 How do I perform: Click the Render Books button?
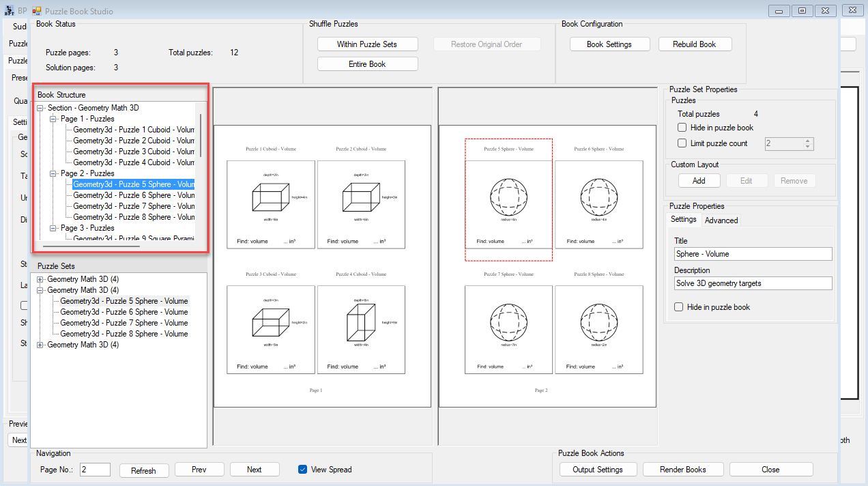point(682,470)
